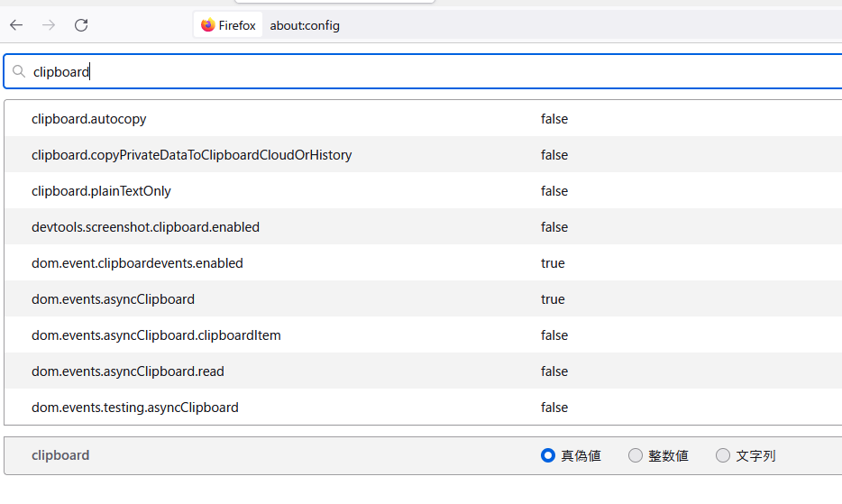Click clipboard.plainTextOnly preference name
Viewport: 842px width, 504px height.
click(101, 191)
